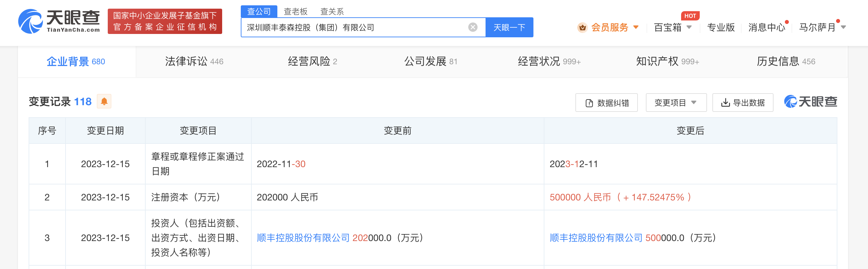This screenshot has height=269, width=868.
Task: Open the 变更项目 filter dropdown
Action: (675, 103)
